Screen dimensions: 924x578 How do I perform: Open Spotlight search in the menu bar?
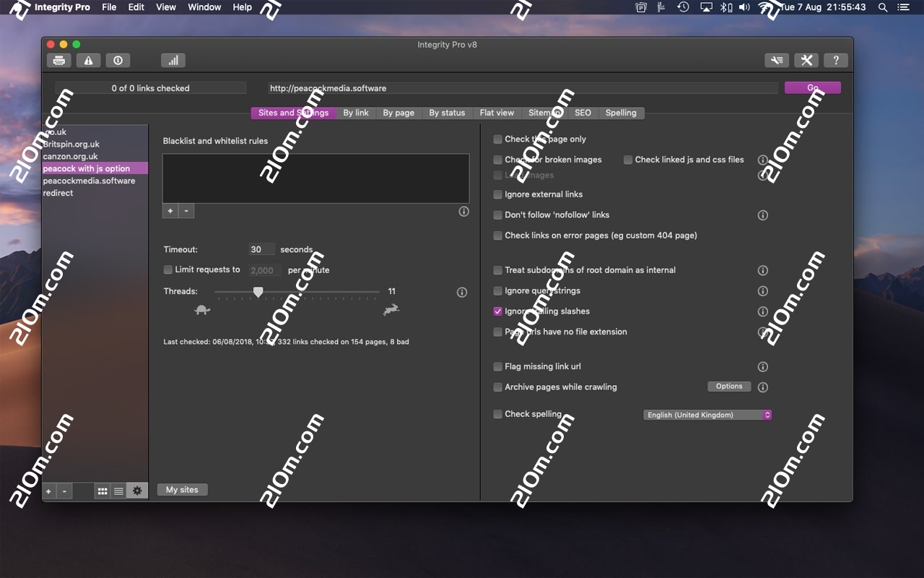click(x=883, y=7)
